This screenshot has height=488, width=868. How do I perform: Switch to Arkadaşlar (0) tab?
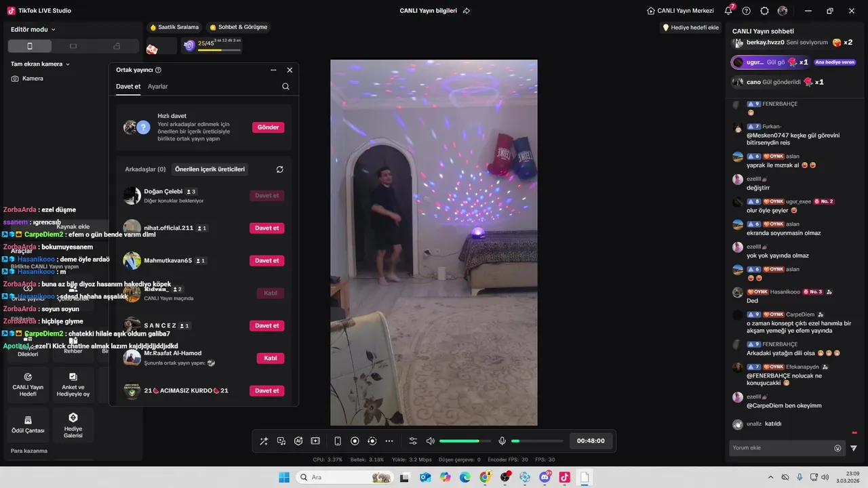coord(145,169)
